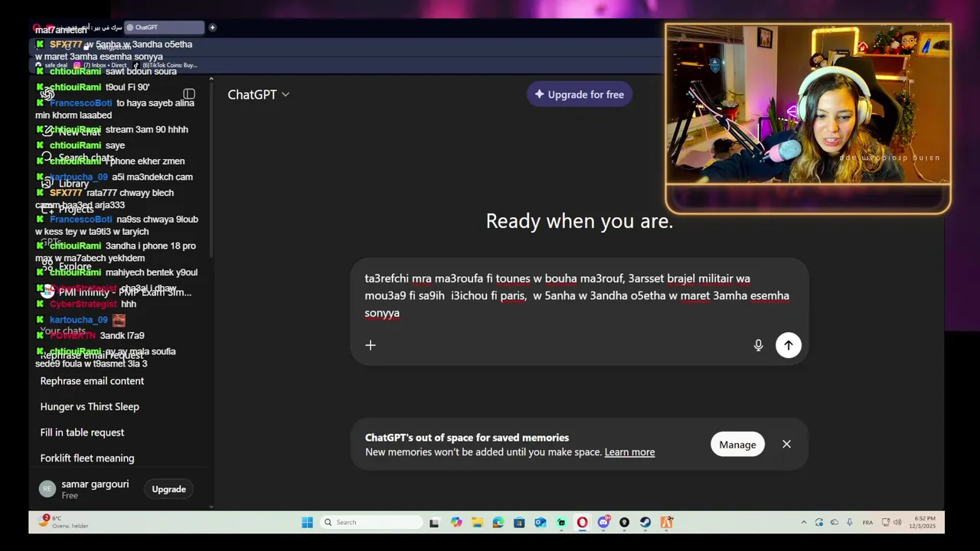Click the Manage memories button
Image resolution: width=980 pixels, height=551 pixels.
737,444
